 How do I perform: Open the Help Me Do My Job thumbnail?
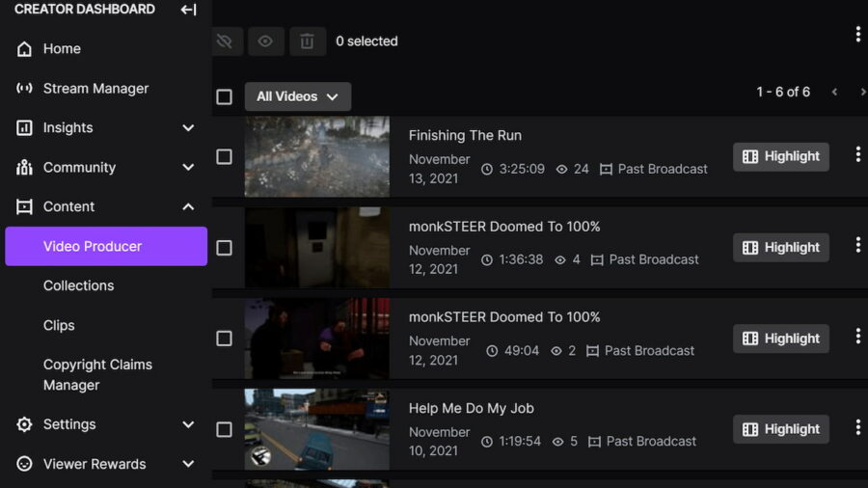point(317,429)
